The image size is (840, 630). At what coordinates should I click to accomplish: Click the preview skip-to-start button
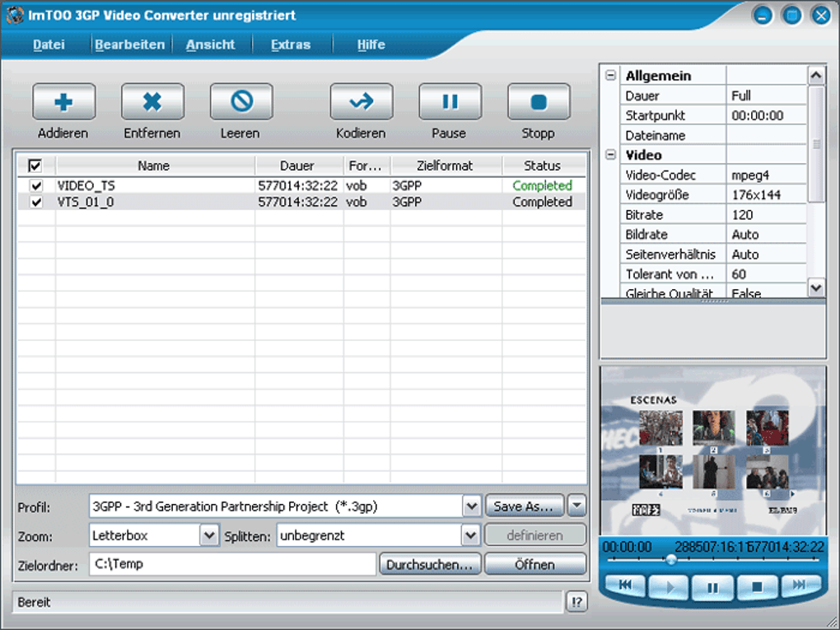625,586
